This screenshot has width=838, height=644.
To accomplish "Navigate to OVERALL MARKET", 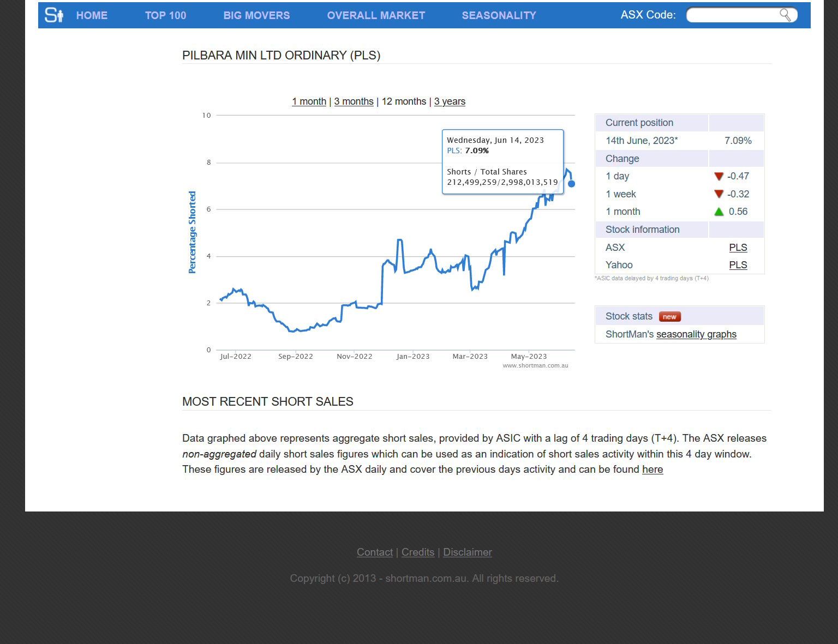I will (x=376, y=15).
